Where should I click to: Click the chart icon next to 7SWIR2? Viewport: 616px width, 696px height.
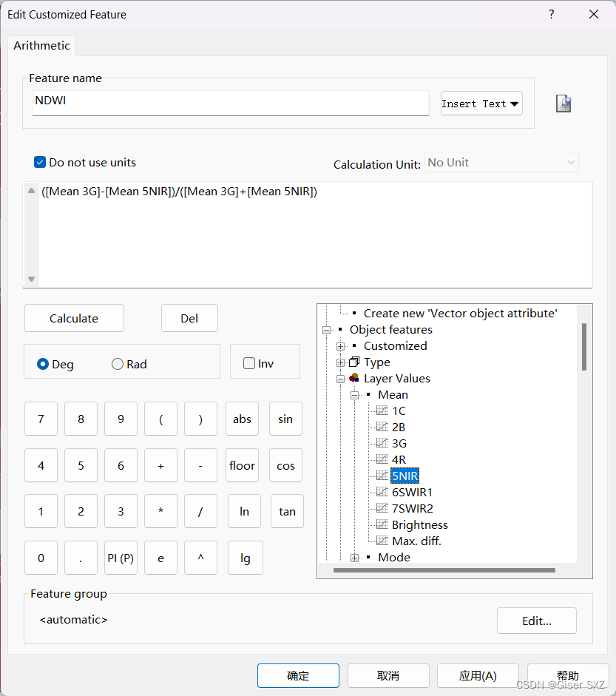click(x=382, y=508)
